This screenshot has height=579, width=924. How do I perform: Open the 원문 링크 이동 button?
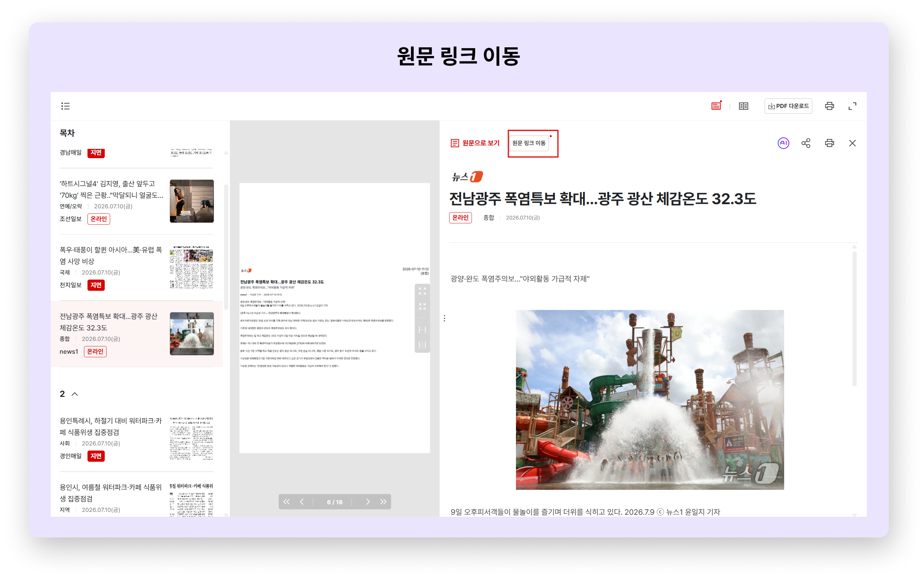coord(529,143)
